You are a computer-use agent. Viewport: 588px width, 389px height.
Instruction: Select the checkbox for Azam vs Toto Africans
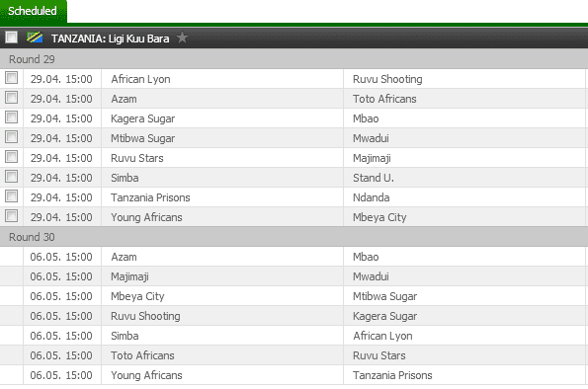11,98
